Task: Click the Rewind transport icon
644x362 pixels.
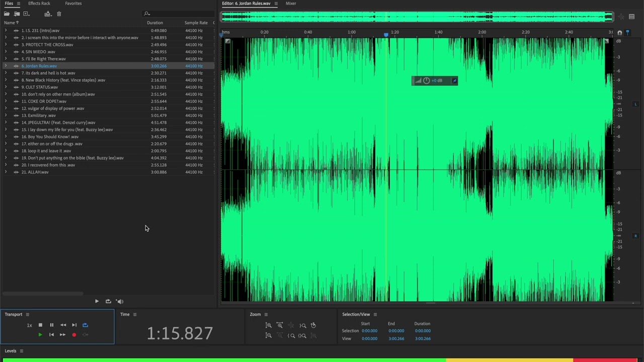Action: 63,325
